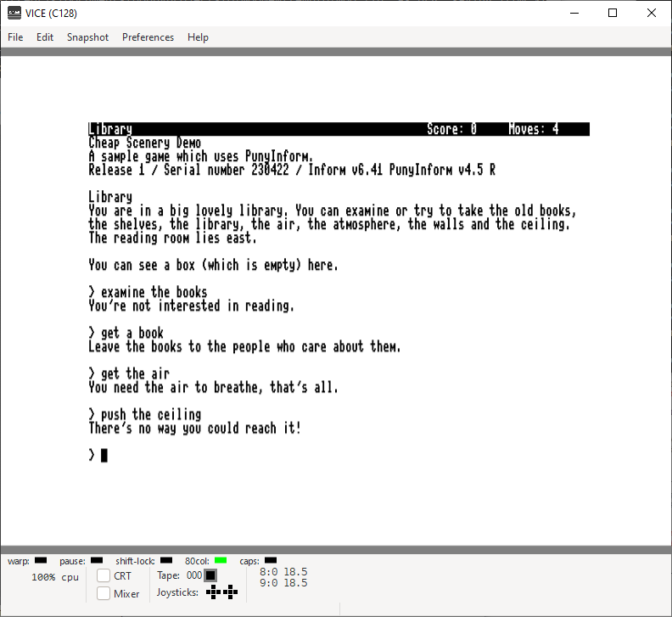Click the Score: 0 status text
672x617 pixels.
click(451, 129)
